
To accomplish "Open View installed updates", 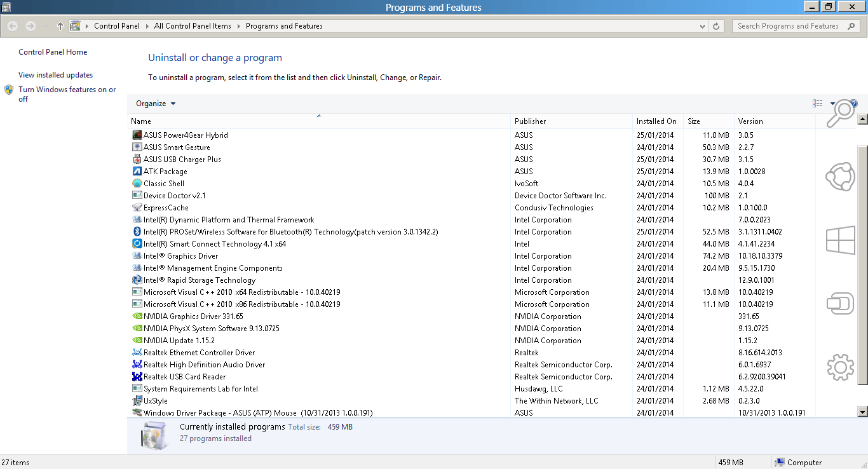I will coord(56,75).
